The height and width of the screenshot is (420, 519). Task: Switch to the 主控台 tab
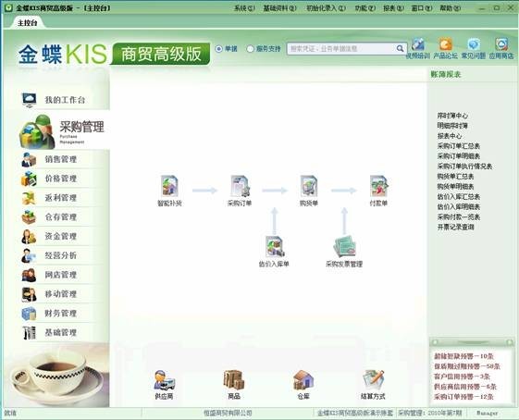pos(27,23)
